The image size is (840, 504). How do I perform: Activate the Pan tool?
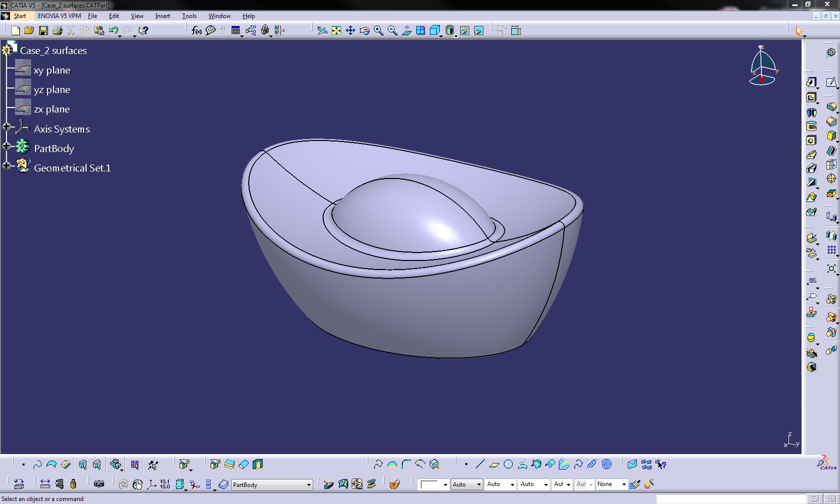[350, 31]
